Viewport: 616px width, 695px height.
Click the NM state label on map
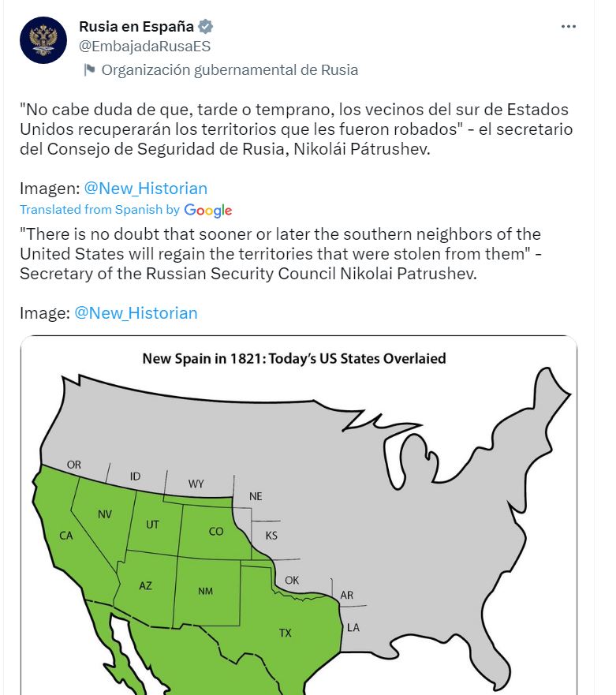(x=206, y=591)
